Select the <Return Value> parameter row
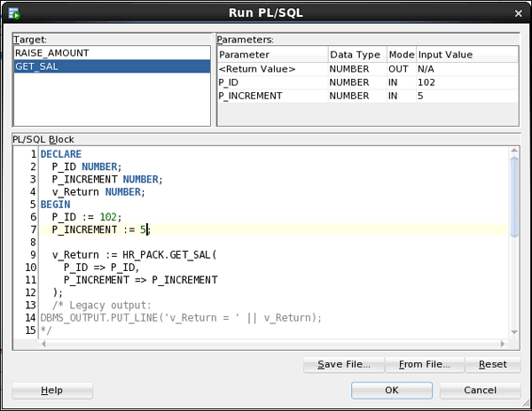The image size is (532, 411). [368, 69]
